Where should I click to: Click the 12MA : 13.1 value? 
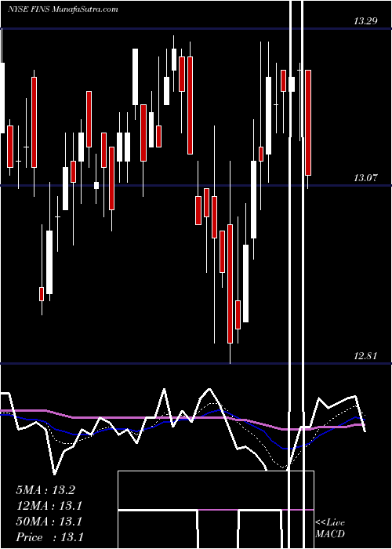[49, 506]
